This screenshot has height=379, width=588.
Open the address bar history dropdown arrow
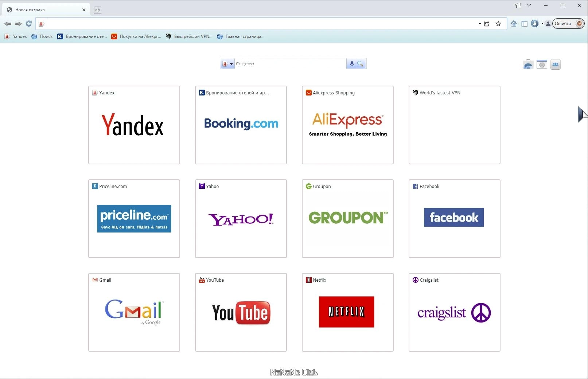(x=480, y=24)
